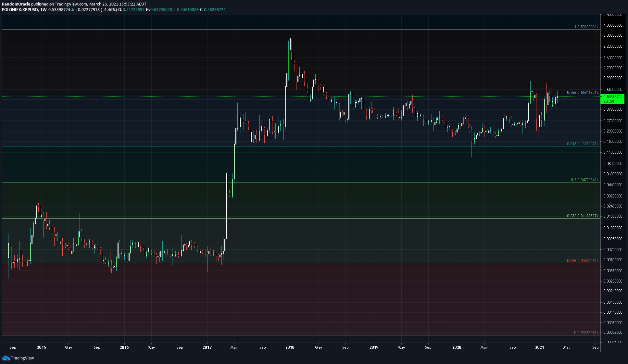Click the 0.01300000 price axis tick
This screenshot has height=364, width=628.
click(x=613, y=228)
